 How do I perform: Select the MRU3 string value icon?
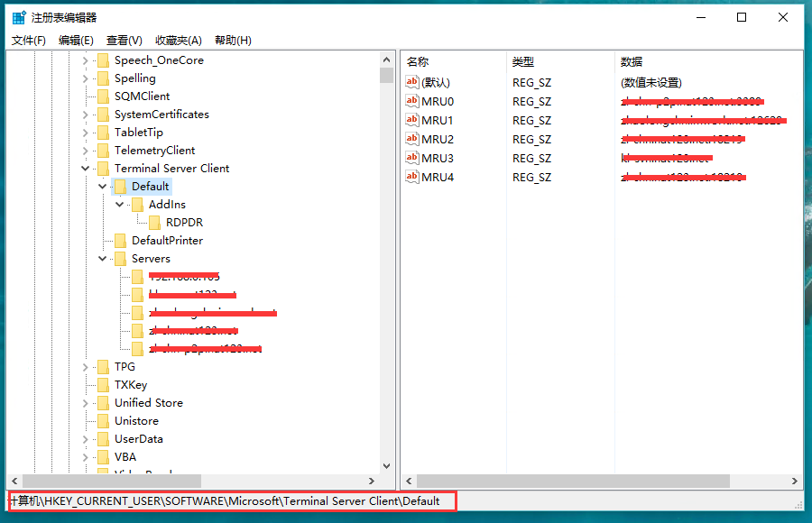coord(412,159)
